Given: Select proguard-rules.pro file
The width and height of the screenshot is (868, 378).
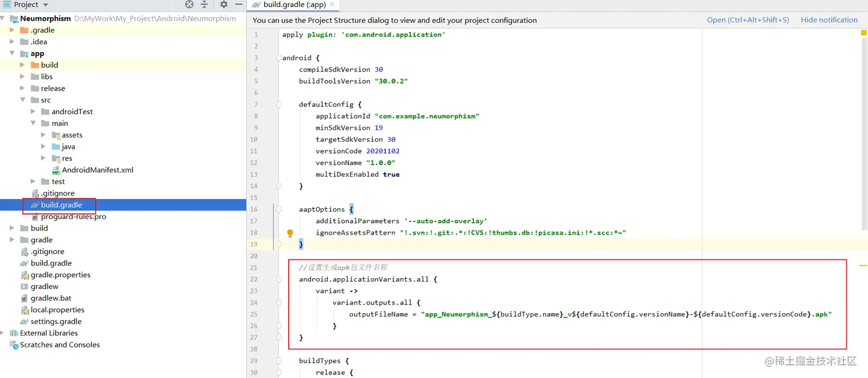Looking at the screenshot, I should point(73,217).
